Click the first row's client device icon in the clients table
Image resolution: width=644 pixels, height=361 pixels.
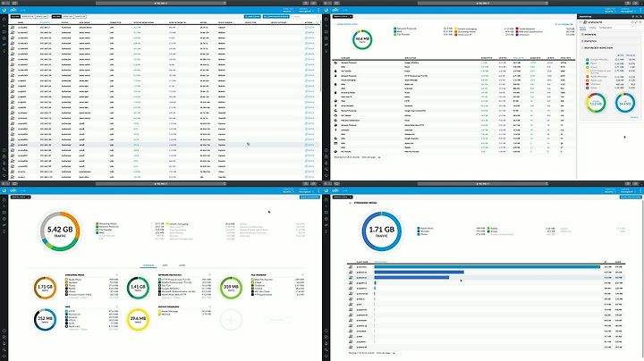click(13, 27)
